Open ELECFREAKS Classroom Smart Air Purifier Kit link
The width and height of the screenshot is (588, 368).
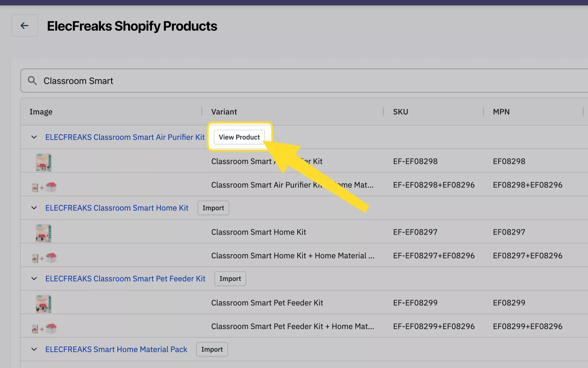click(125, 137)
